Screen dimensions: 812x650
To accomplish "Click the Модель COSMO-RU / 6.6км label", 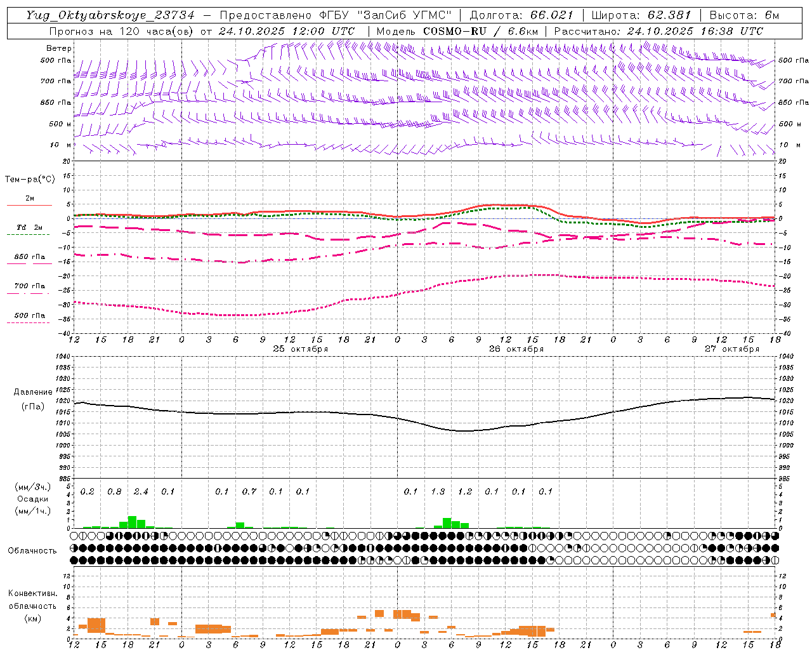I will pyautogui.click(x=457, y=31).
